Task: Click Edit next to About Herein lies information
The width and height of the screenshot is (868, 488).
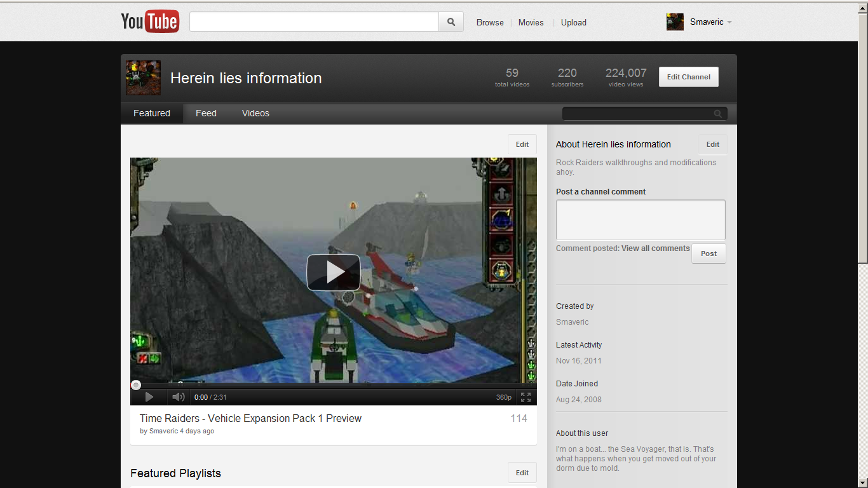Action: (713, 144)
